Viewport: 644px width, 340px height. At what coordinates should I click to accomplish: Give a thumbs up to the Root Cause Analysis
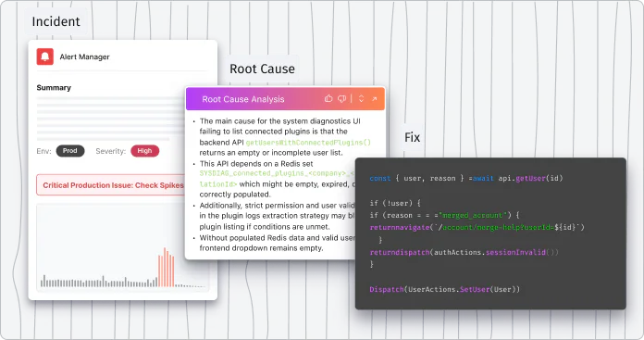[328, 99]
